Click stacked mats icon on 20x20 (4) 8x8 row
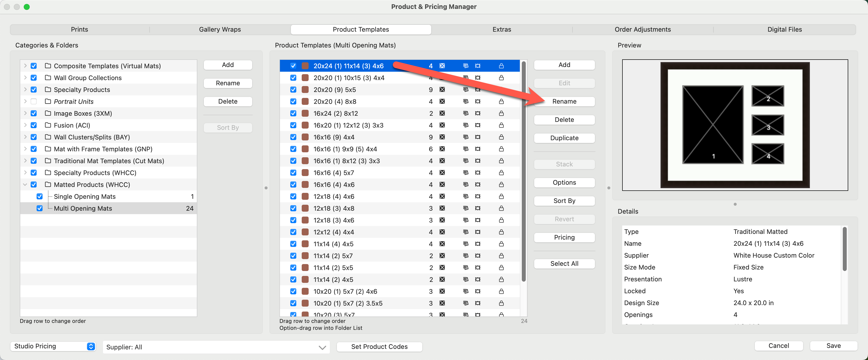Screen dimensions: 868x360 click(x=465, y=101)
